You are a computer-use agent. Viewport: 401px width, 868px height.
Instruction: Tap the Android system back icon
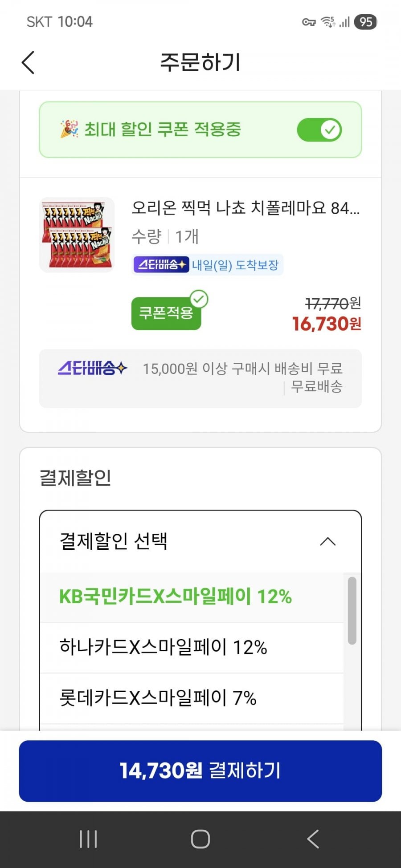click(313, 840)
